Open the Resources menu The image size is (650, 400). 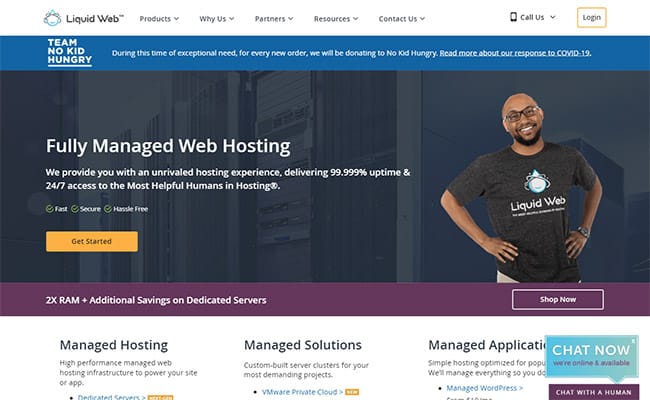click(336, 18)
